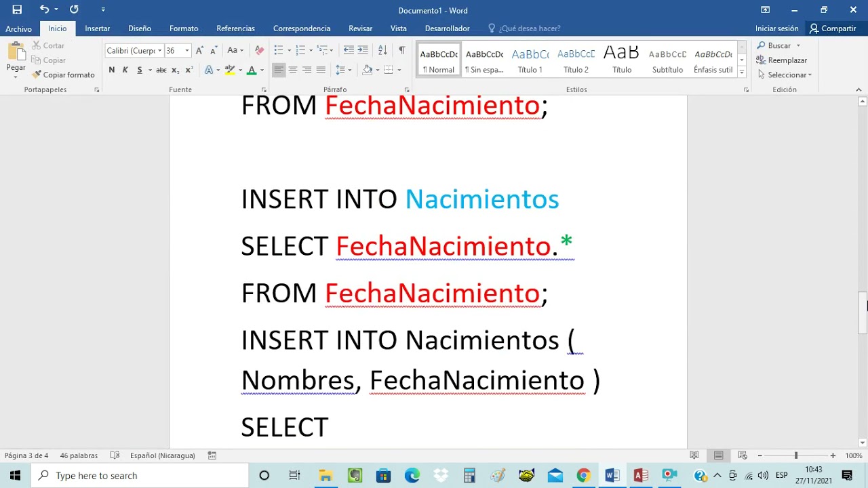
Task: Click Iniciar sesión link
Action: pyautogui.click(x=777, y=28)
